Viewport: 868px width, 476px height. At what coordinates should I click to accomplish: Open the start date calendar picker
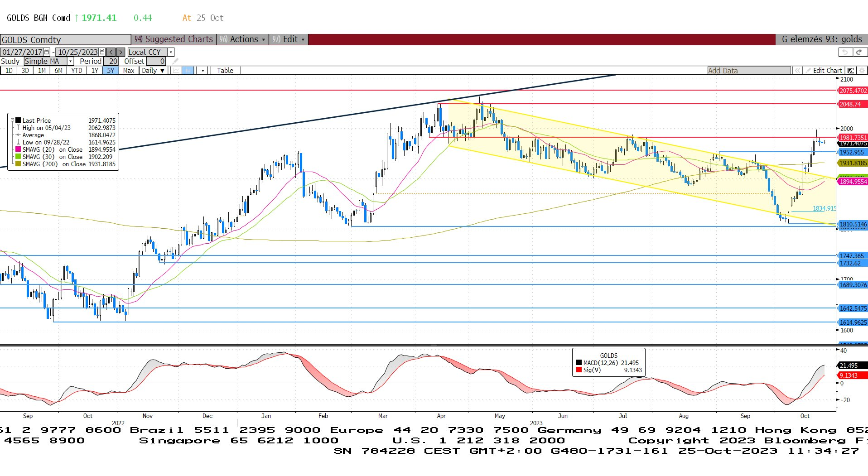47,52
